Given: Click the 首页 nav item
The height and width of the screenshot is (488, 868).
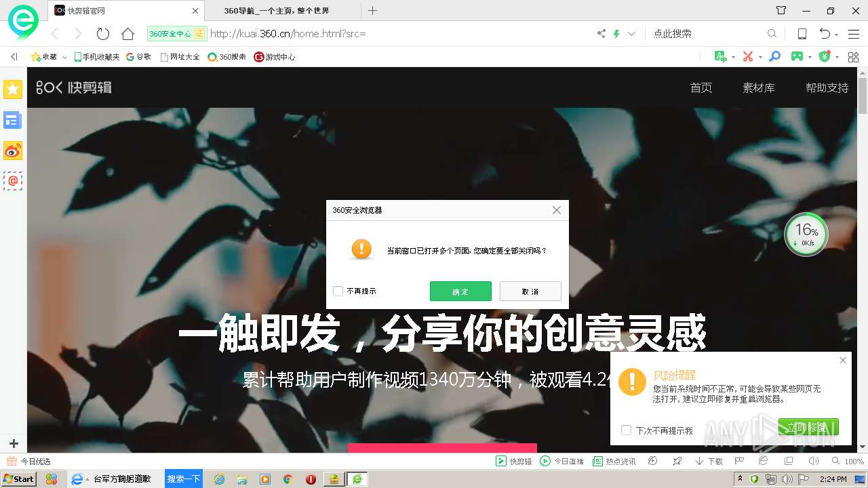Looking at the screenshot, I should point(701,87).
